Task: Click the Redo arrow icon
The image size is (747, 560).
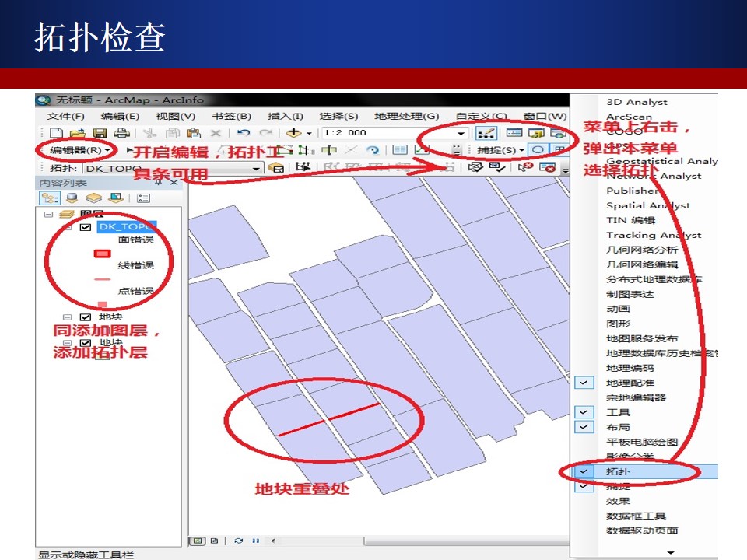Action: pyautogui.click(x=266, y=133)
